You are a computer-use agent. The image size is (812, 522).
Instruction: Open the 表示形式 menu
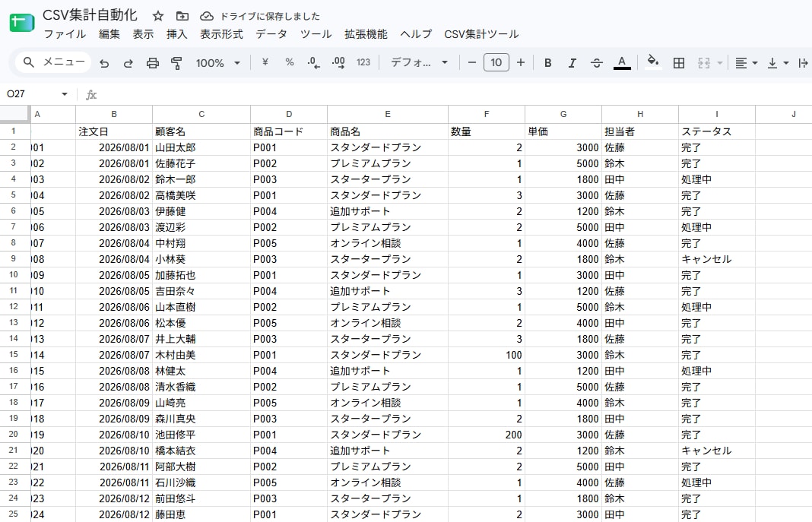[222, 34]
